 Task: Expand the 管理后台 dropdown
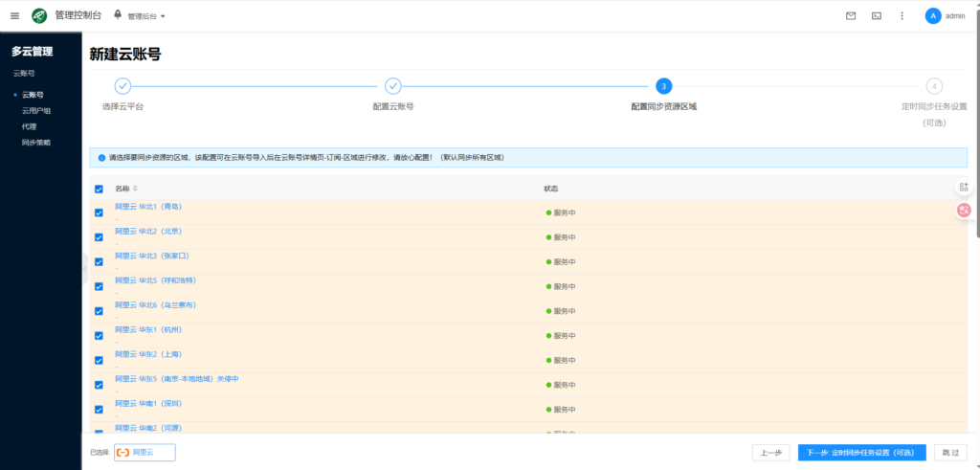pyautogui.click(x=145, y=16)
